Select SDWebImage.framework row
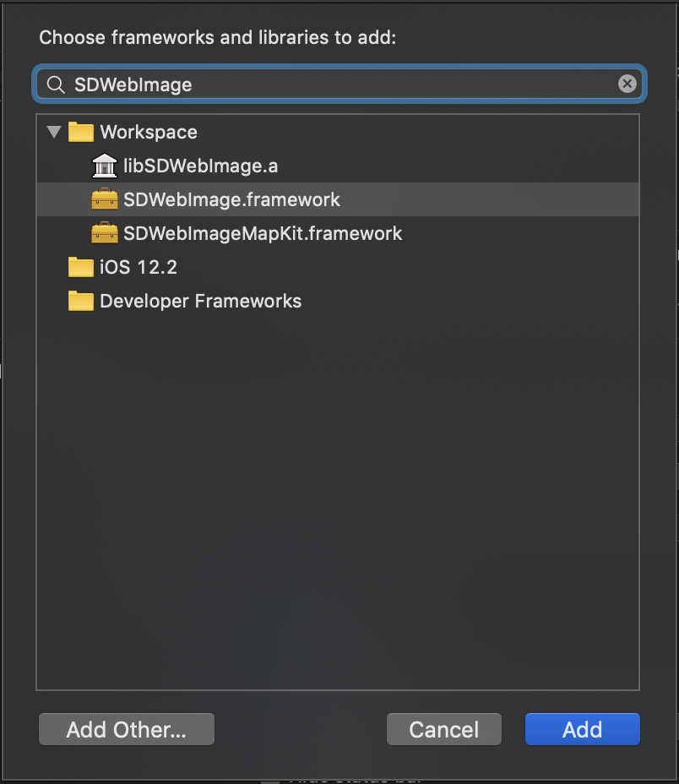 click(338, 199)
